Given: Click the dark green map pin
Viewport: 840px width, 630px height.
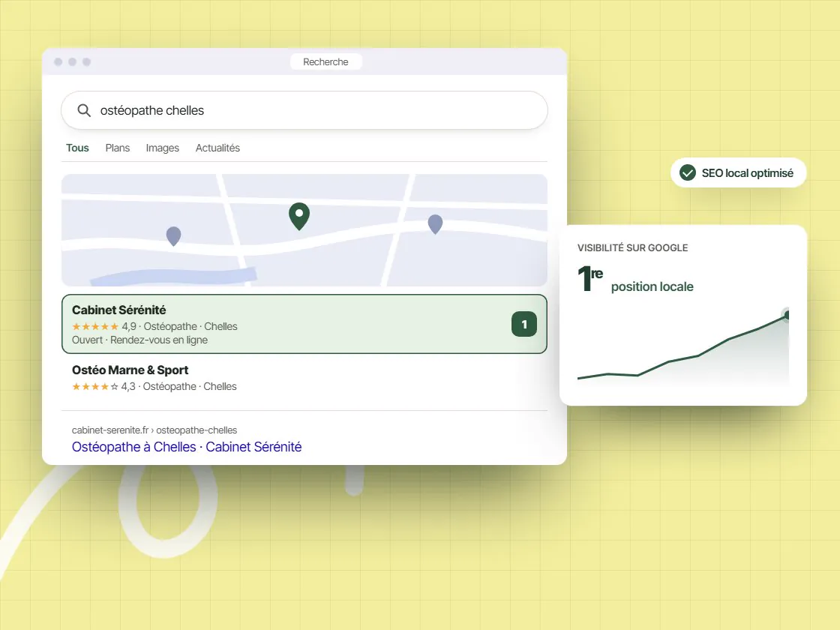Looking at the screenshot, I should 299,217.
